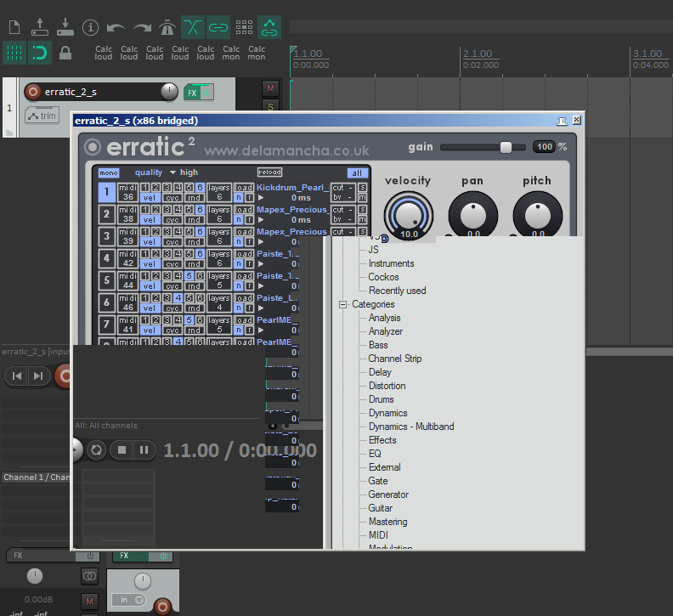Click midi 36 note box on pad 1
Image resolution: width=673 pixels, height=616 pixels.
point(128,192)
